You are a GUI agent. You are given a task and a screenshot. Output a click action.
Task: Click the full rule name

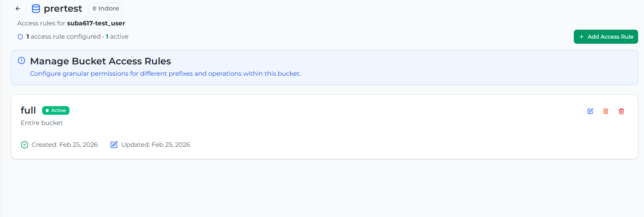point(28,110)
